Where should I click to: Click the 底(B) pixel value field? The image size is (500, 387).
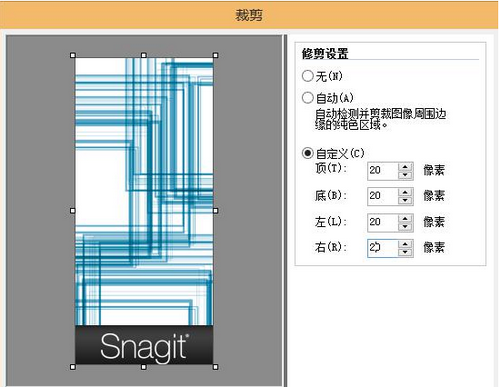(383, 196)
